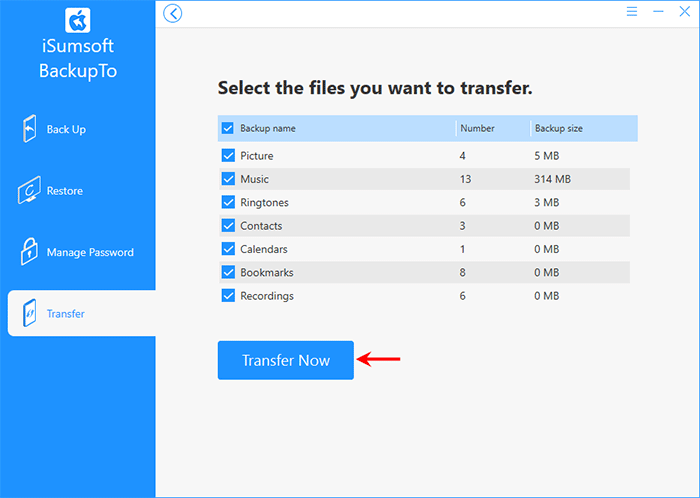Open the Manage Password section
This screenshot has width=700, height=498.
click(x=90, y=253)
